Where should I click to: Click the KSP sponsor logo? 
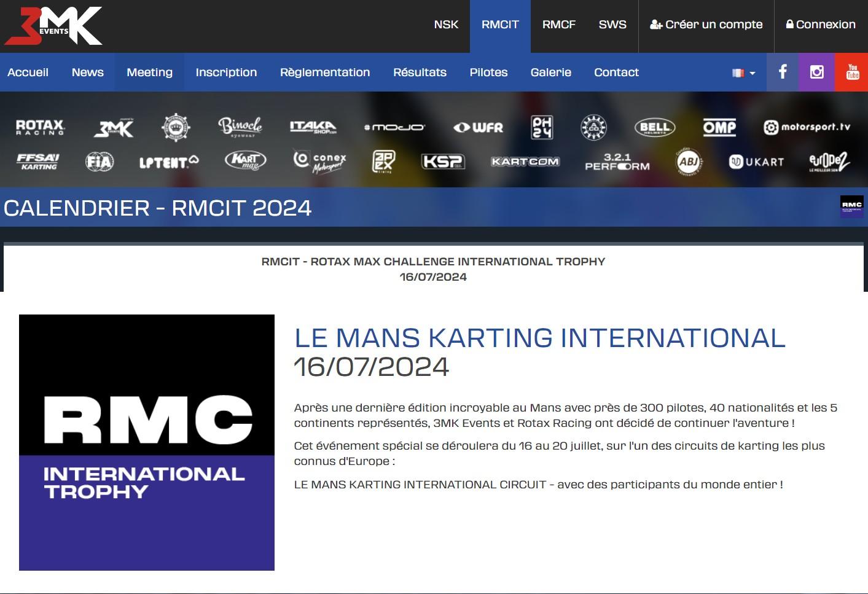pyautogui.click(x=443, y=162)
